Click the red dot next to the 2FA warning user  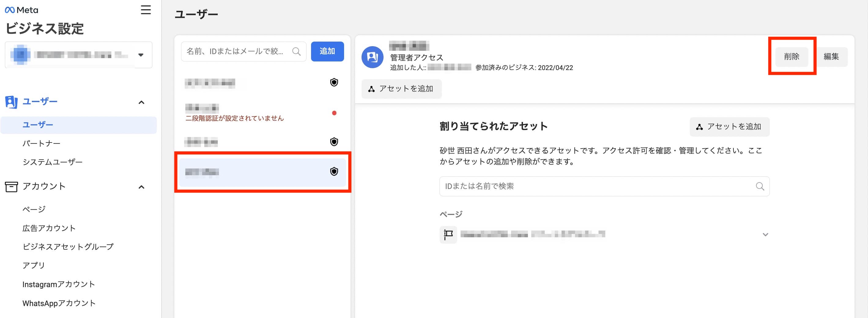pyautogui.click(x=334, y=113)
